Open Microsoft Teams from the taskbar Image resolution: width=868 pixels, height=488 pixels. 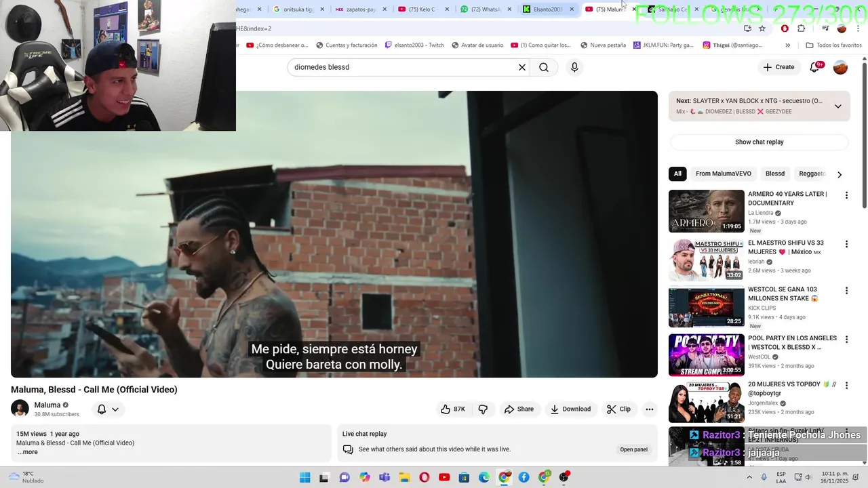pyautogui.click(x=384, y=477)
